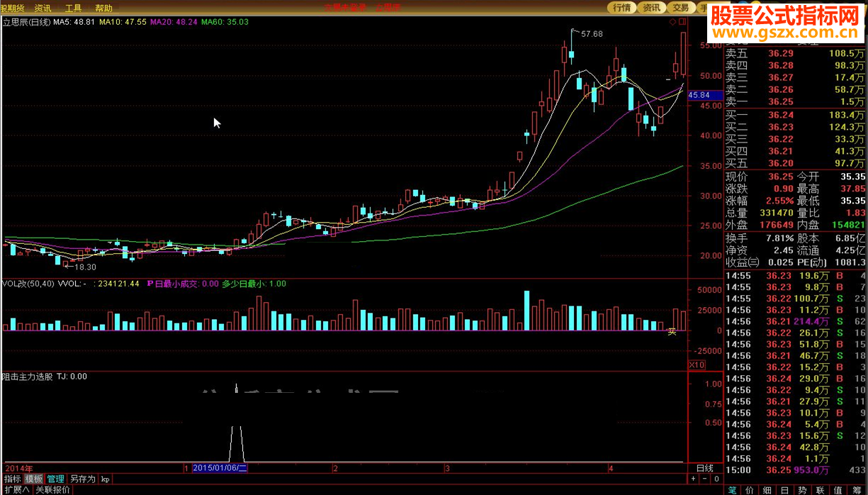The image size is (868, 495).
Task: Click the PE(动) value 1081.3
Action: [850, 262]
